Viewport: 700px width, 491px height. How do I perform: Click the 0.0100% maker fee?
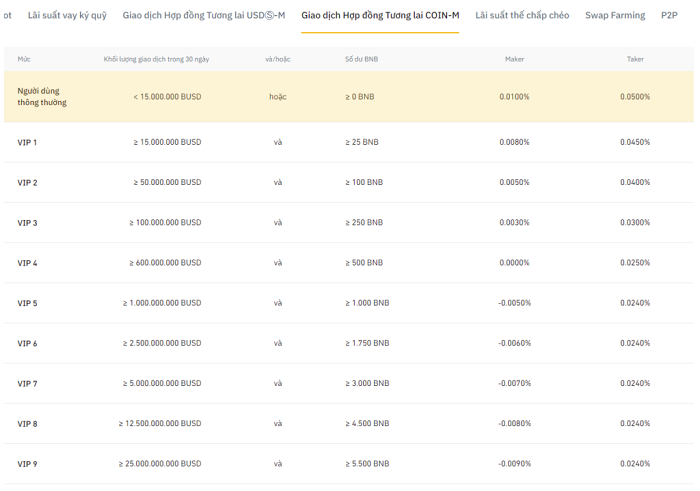[x=514, y=97]
